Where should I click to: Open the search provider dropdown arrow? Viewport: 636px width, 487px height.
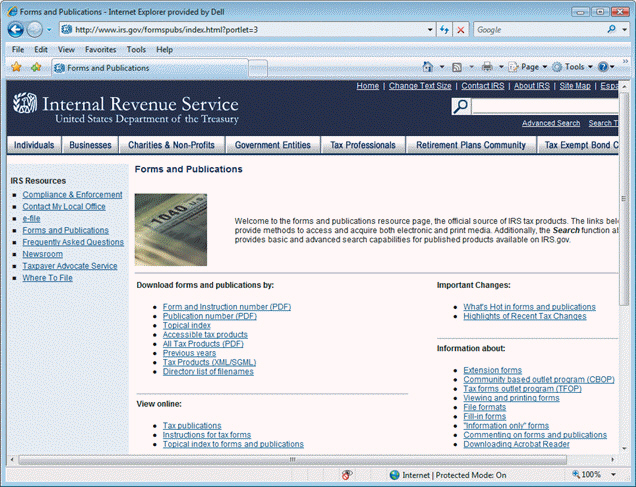pos(625,30)
